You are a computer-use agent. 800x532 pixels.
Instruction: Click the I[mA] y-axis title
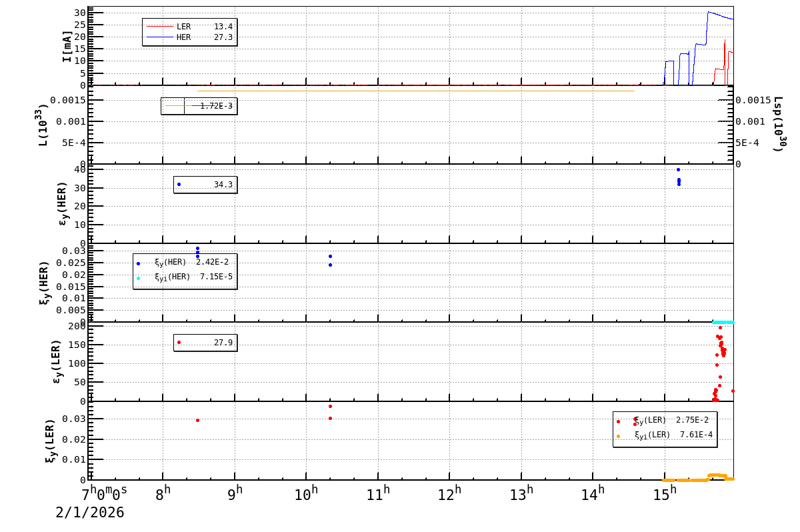point(67,46)
